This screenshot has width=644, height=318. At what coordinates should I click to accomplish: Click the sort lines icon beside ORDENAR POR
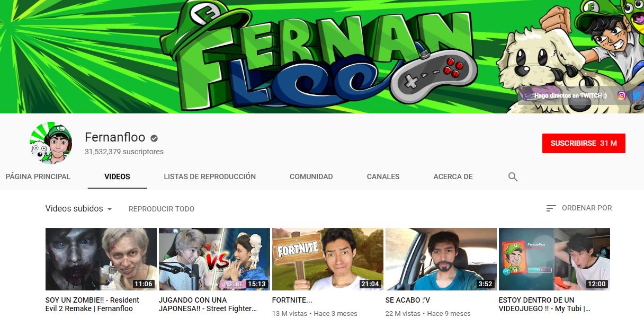click(551, 208)
